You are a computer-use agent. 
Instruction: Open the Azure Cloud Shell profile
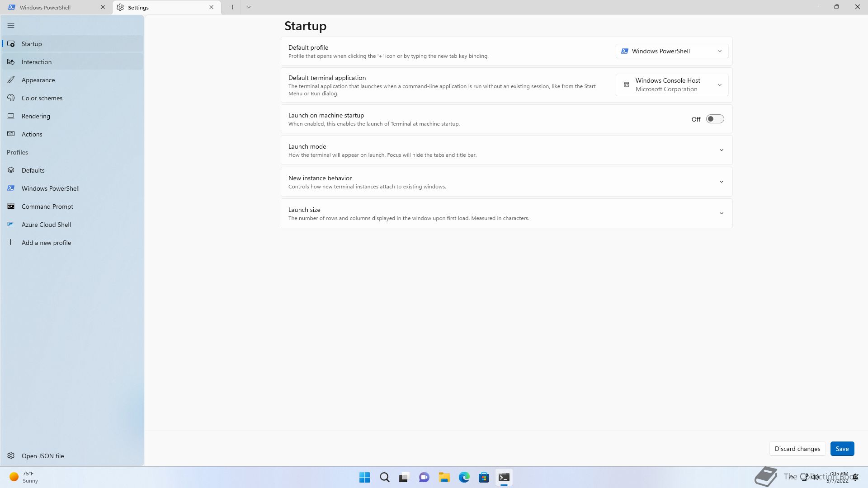(x=46, y=225)
